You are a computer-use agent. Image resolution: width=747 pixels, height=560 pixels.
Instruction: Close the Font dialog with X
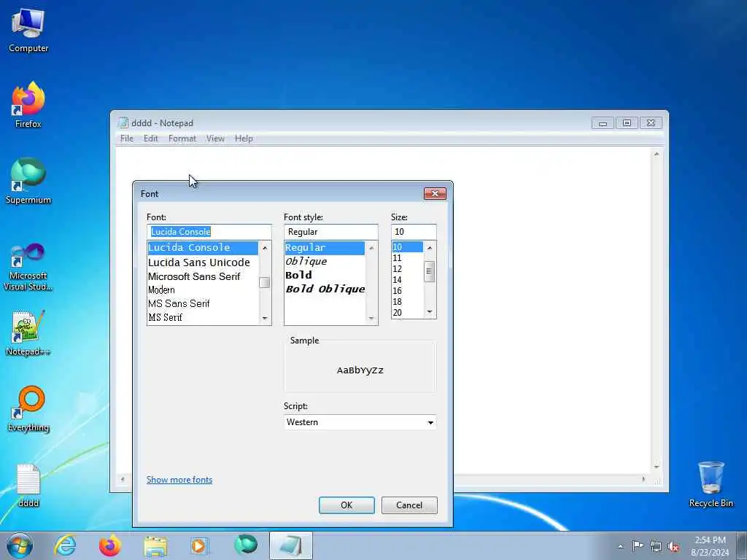pos(435,193)
